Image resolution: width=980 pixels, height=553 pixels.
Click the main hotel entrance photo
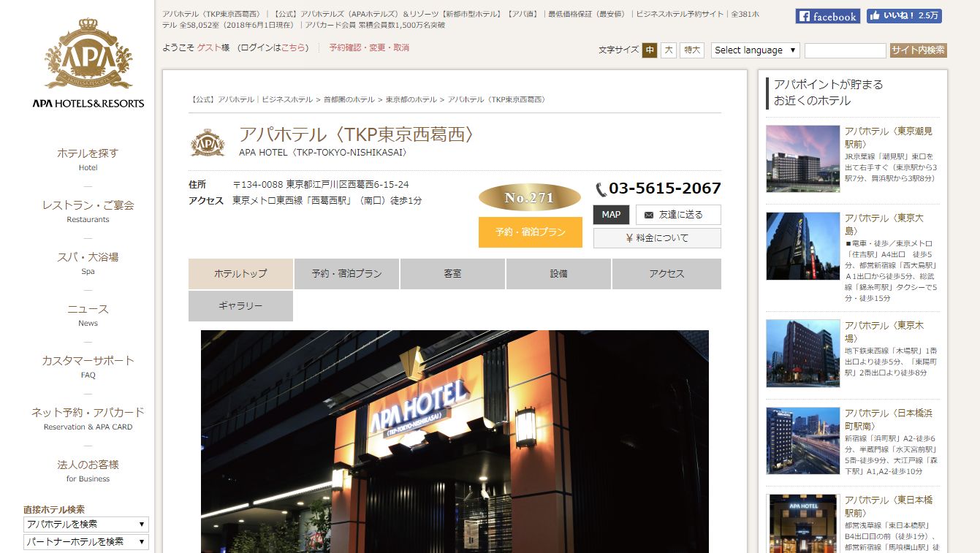click(x=455, y=441)
